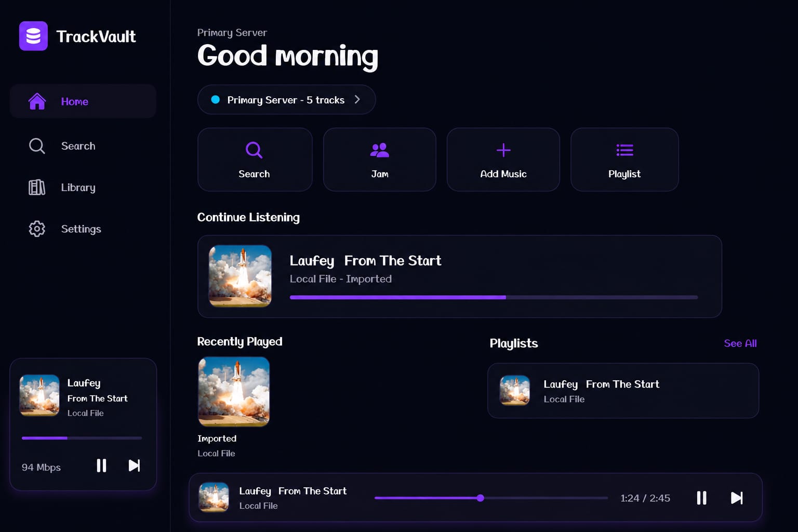Seek on sidebar mini player progress bar

pyautogui.click(x=82, y=438)
